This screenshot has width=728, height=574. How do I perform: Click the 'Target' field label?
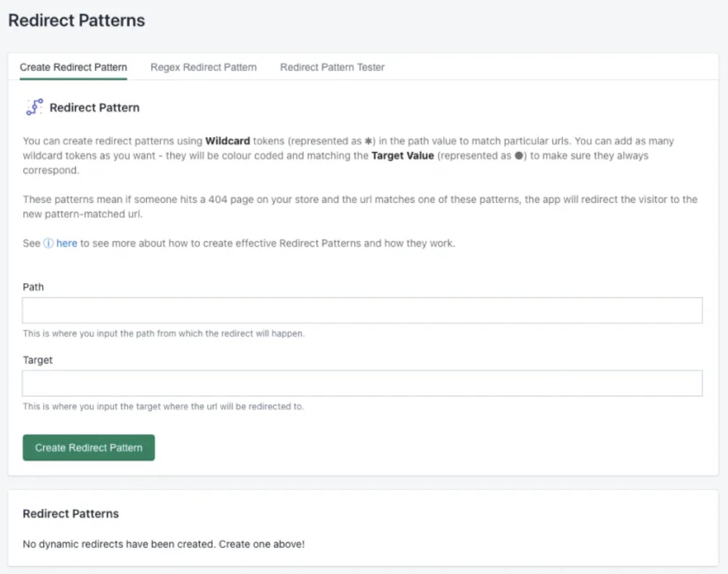coord(37,360)
